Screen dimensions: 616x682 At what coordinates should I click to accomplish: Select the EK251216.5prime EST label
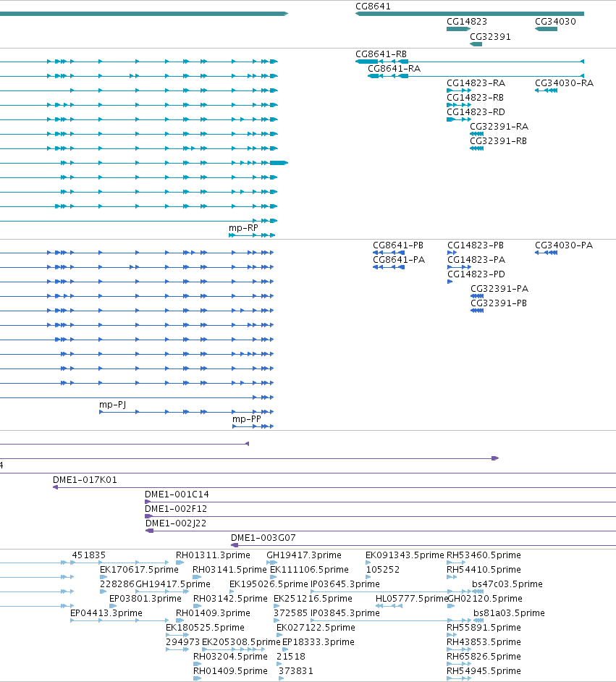click(313, 599)
